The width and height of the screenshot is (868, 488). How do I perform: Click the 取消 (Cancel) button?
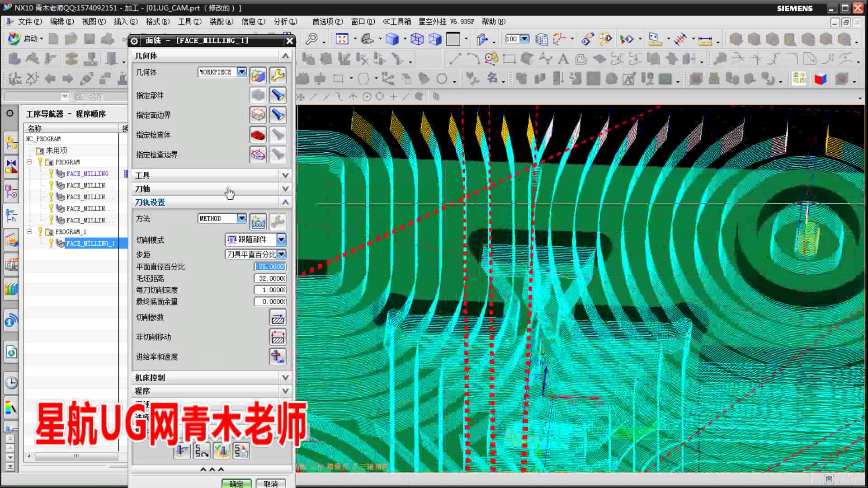(270, 483)
